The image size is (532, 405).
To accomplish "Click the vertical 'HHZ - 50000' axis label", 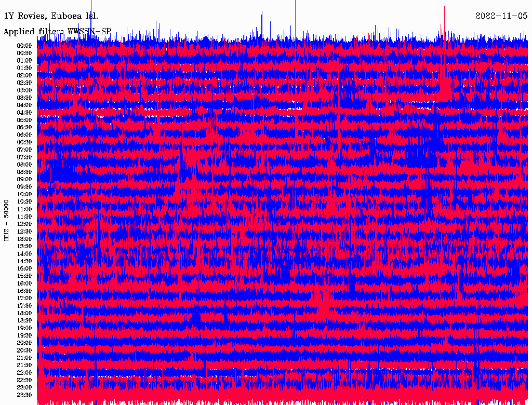I will coord(7,220).
